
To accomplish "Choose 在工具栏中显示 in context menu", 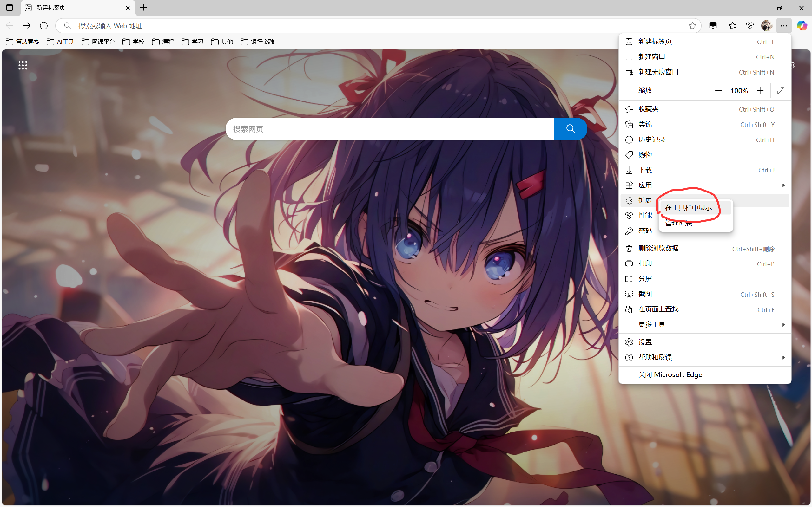I will pos(696,208).
